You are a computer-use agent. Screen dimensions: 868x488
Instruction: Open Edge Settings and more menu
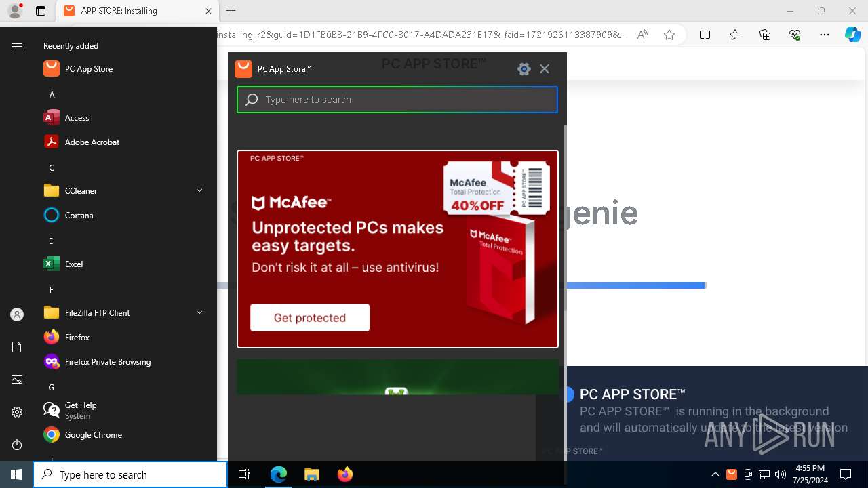coord(825,35)
